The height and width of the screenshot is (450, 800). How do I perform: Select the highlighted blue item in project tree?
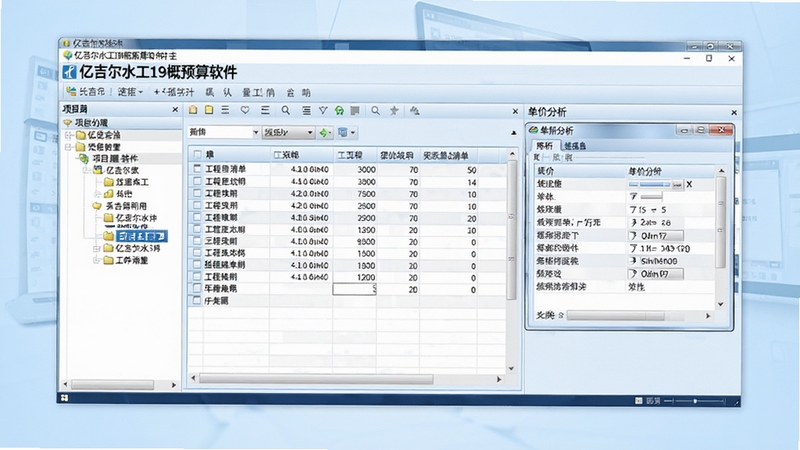[141, 236]
